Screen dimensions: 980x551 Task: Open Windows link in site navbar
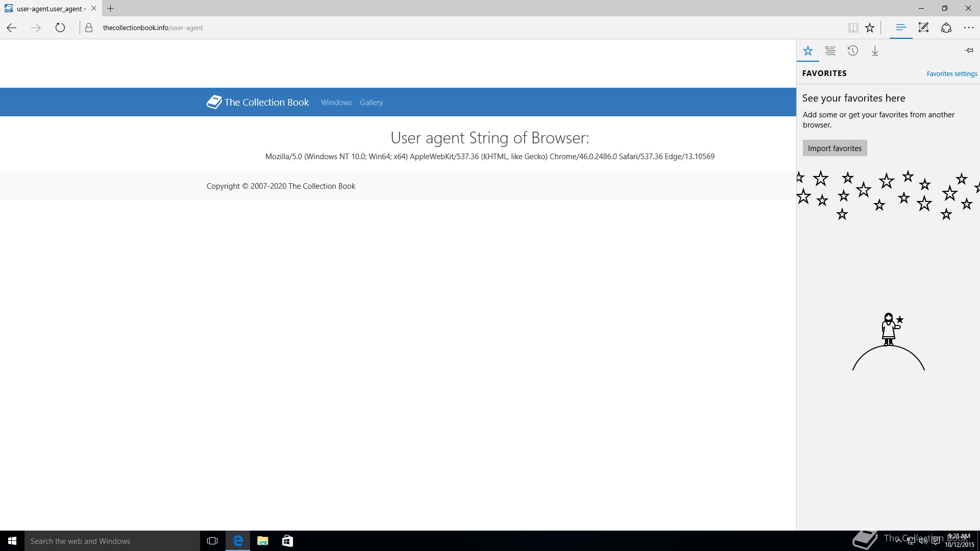[x=336, y=103]
